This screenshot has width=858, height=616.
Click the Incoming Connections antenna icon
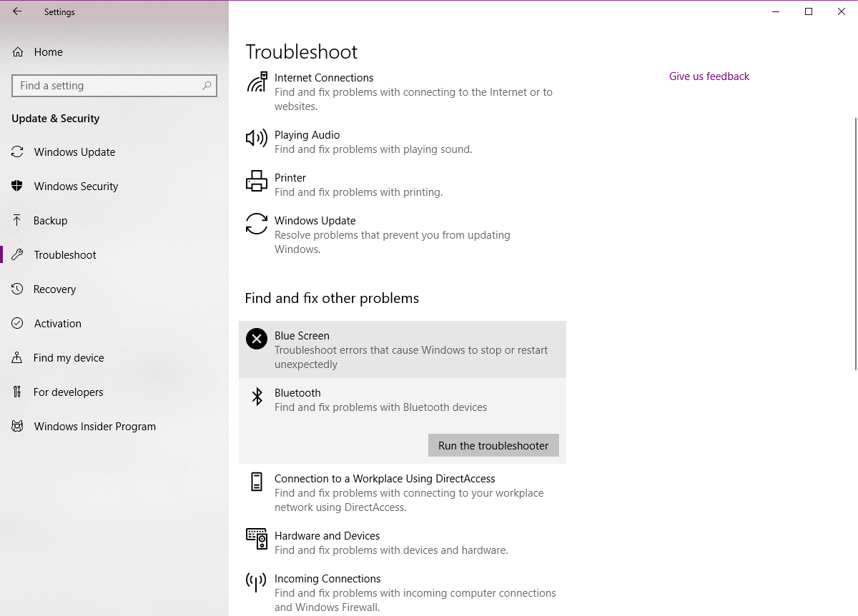pyautogui.click(x=257, y=582)
